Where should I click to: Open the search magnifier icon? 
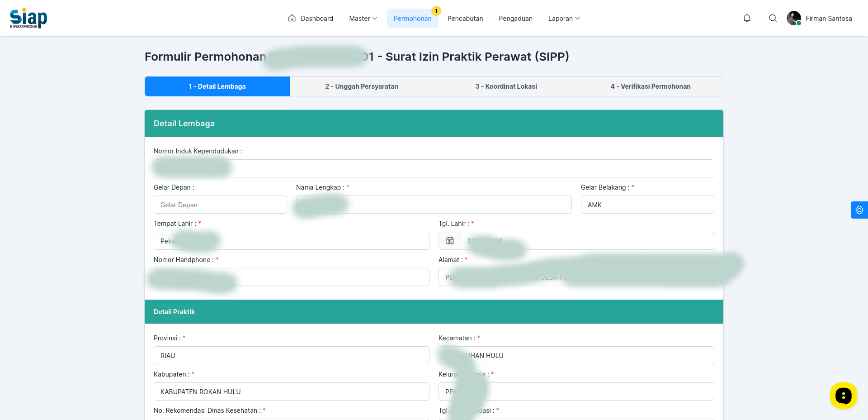773,18
